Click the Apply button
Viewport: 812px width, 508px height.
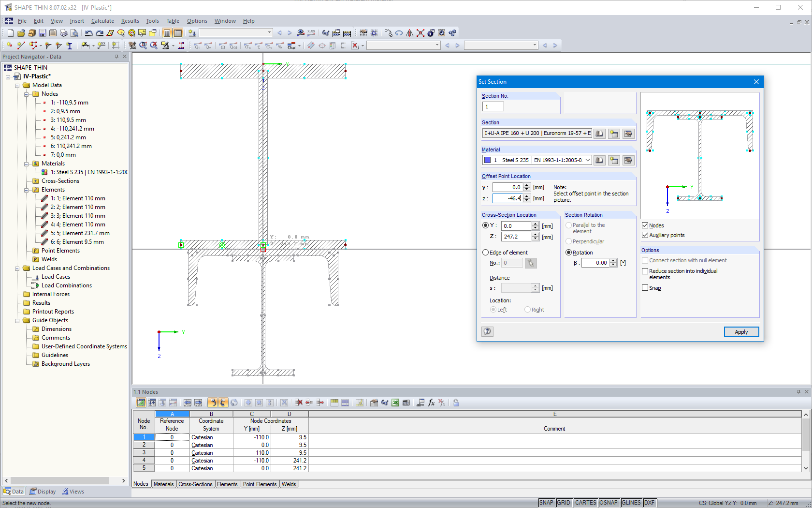pyautogui.click(x=741, y=332)
